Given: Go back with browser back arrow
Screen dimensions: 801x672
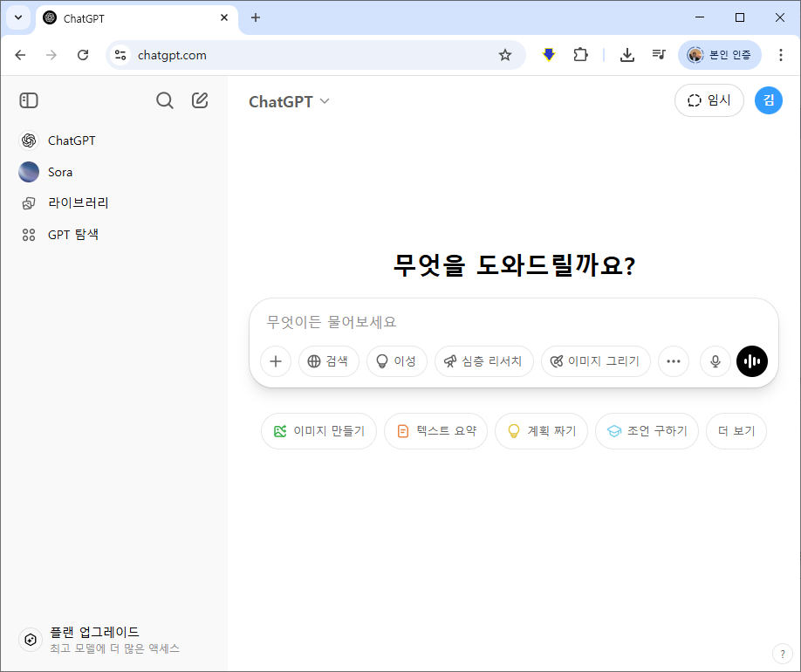Looking at the screenshot, I should click(x=20, y=55).
